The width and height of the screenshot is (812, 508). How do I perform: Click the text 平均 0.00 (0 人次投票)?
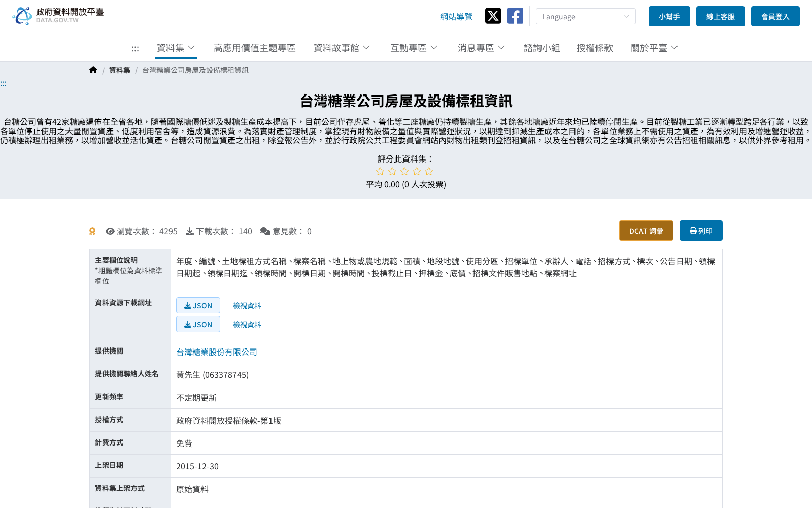pos(406,184)
